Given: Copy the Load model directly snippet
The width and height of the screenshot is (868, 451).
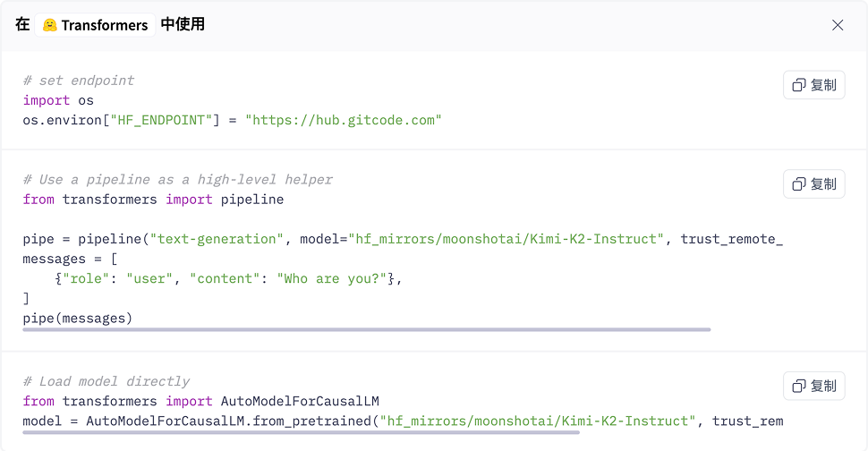Looking at the screenshot, I should (x=813, y=386).
